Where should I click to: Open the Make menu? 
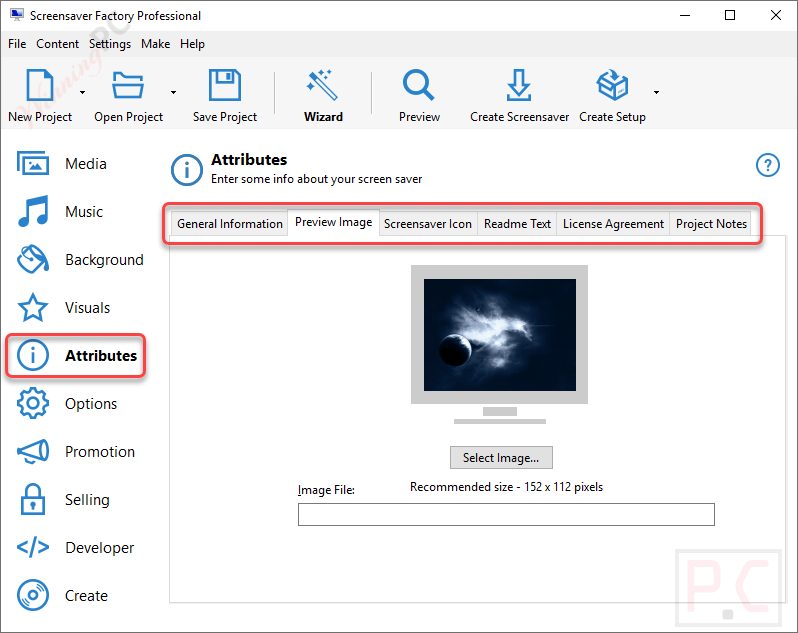pyautogui.click(x=156, y=44)
